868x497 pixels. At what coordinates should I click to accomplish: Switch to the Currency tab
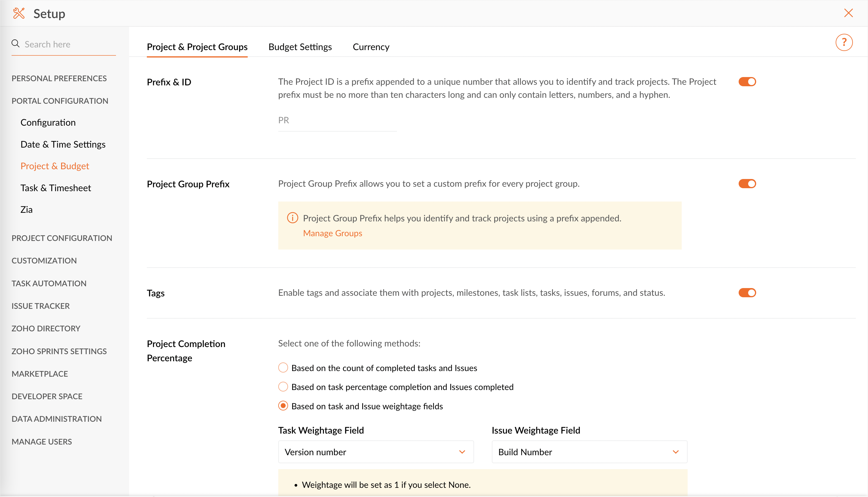(371, 47)
